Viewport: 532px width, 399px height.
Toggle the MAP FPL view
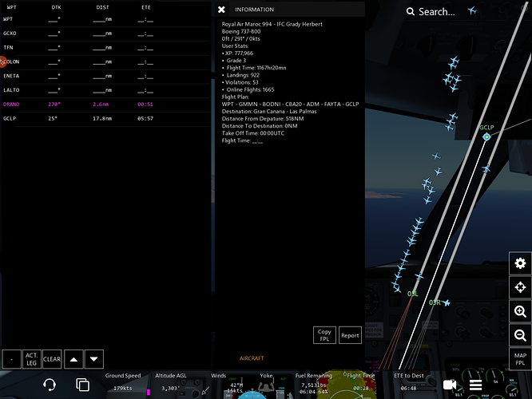pos(520,359)
